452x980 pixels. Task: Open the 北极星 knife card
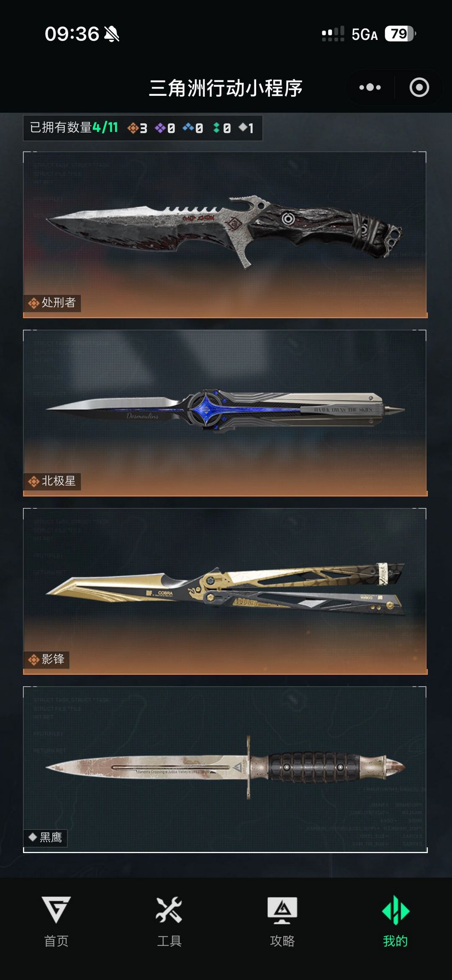(x=225, y=413)
